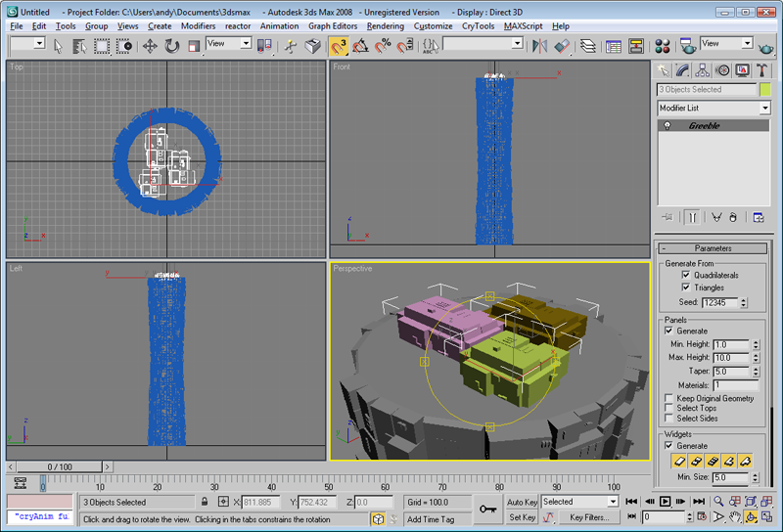Open Select by Name tool

coord(79,46)
